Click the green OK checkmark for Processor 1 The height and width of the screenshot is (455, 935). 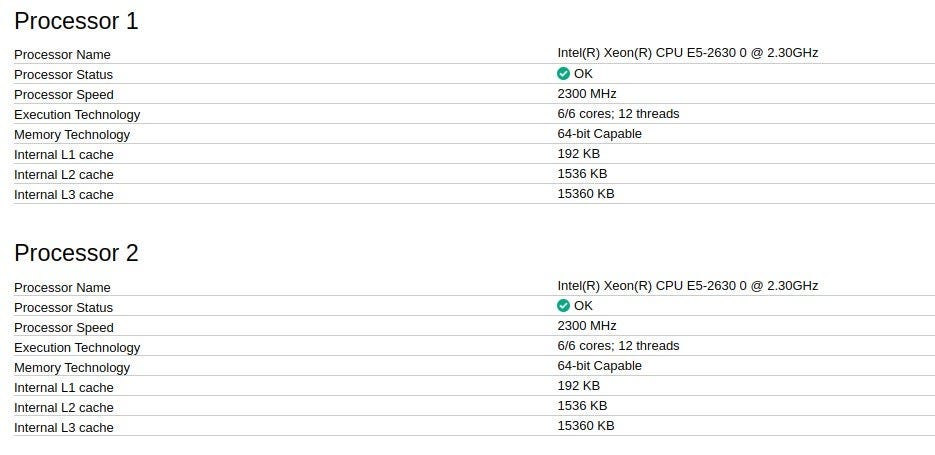tap(564, 74)
